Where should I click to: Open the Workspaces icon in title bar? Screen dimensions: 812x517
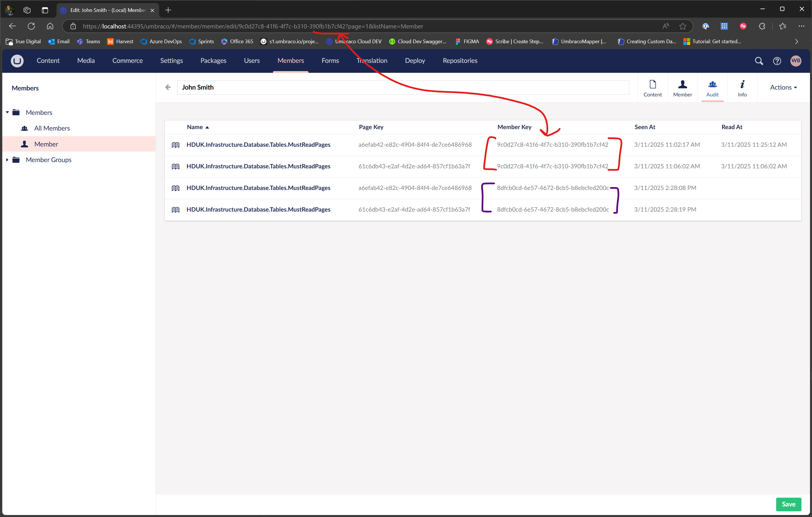27,10
